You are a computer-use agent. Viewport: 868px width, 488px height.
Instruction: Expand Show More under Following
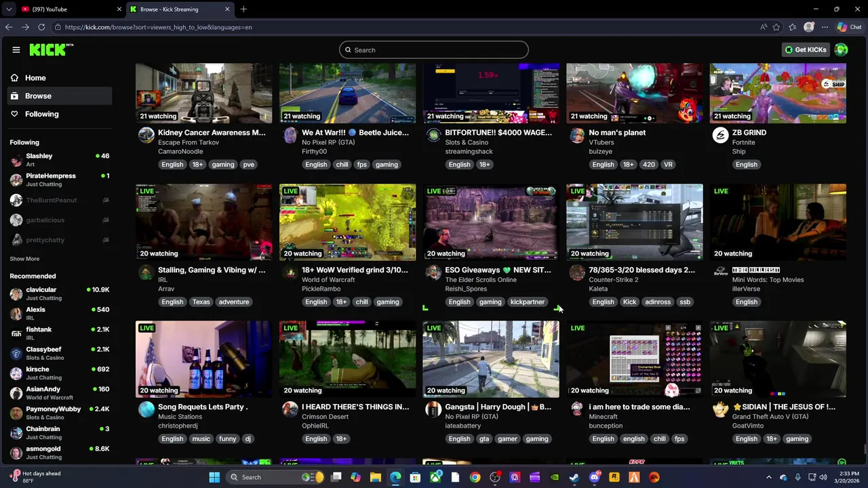tap(24, 259)
